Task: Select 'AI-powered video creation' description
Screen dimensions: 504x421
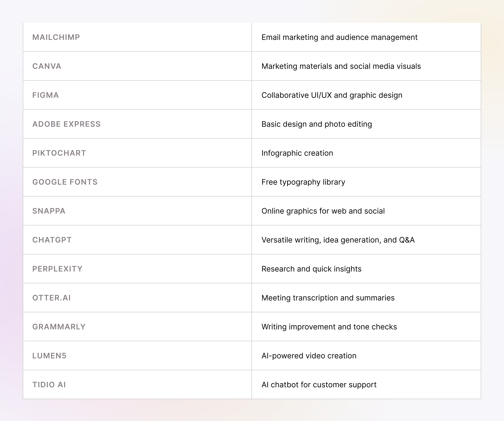Action: tap(309, 356)
